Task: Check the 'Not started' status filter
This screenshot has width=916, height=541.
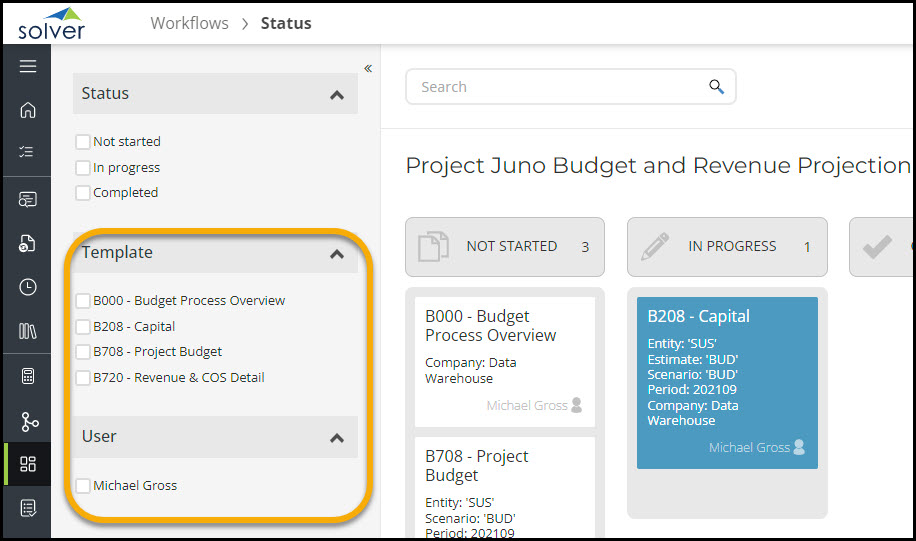Action: pyautogui.click(x=83, y=142)
